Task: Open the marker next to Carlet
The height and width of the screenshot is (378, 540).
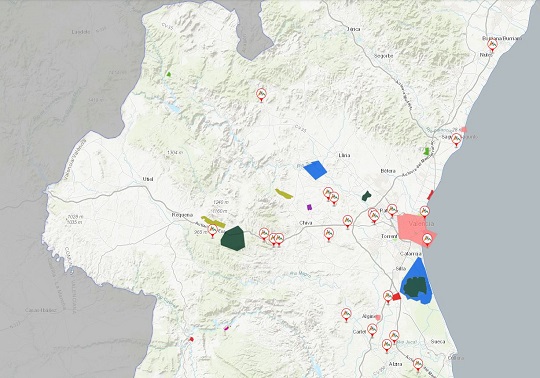Action: coord(372,330)
